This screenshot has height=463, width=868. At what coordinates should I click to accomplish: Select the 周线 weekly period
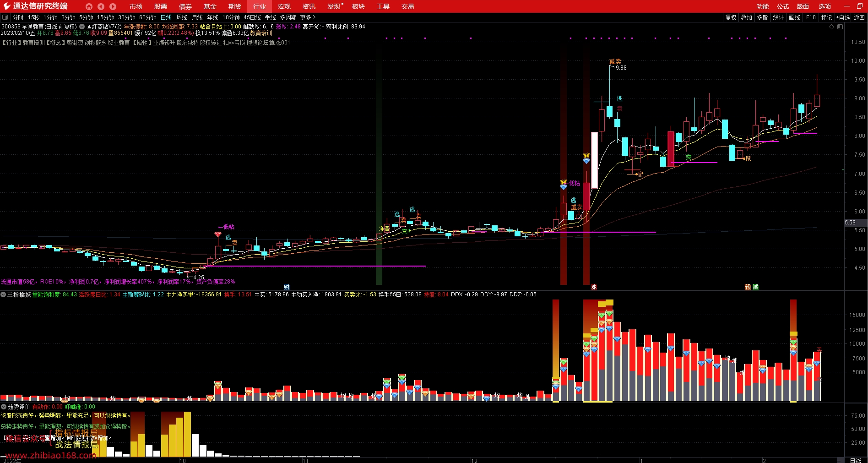182,17
